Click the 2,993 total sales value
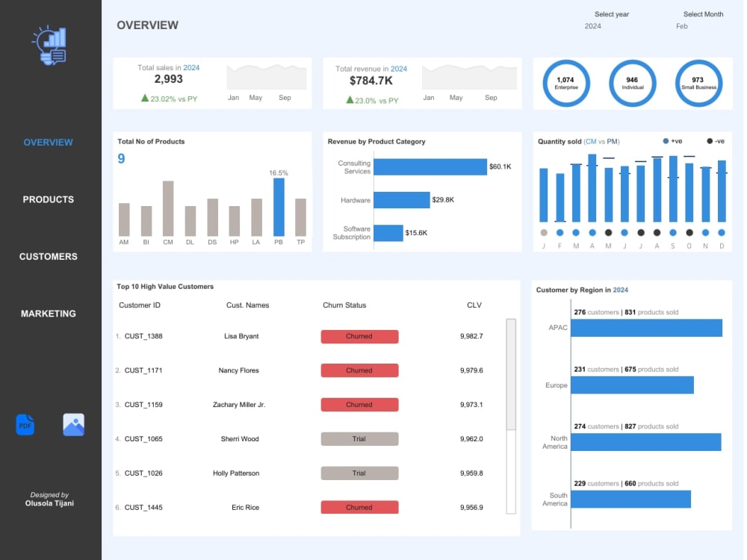 pos(169,79)
